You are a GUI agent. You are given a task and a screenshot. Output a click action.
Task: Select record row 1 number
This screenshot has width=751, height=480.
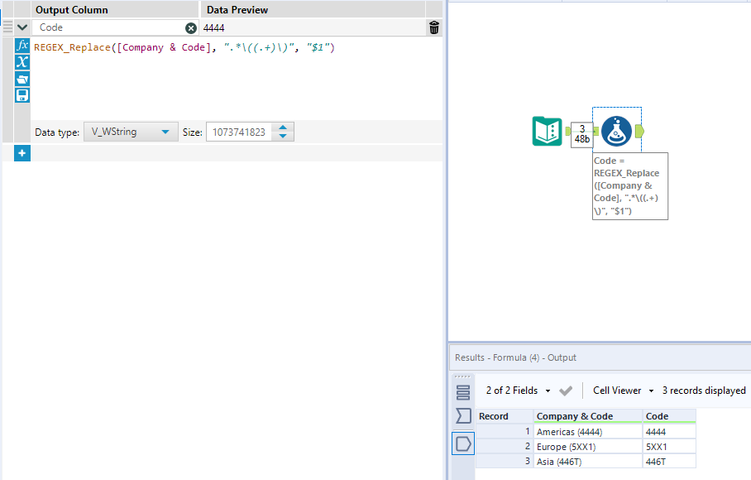point(504,432)
